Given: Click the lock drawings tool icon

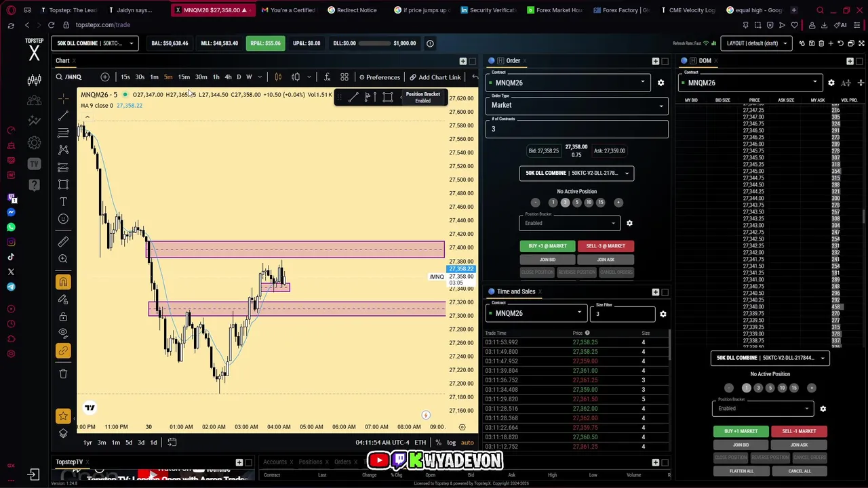Looking at the screenshot, I should pos(63,317).
